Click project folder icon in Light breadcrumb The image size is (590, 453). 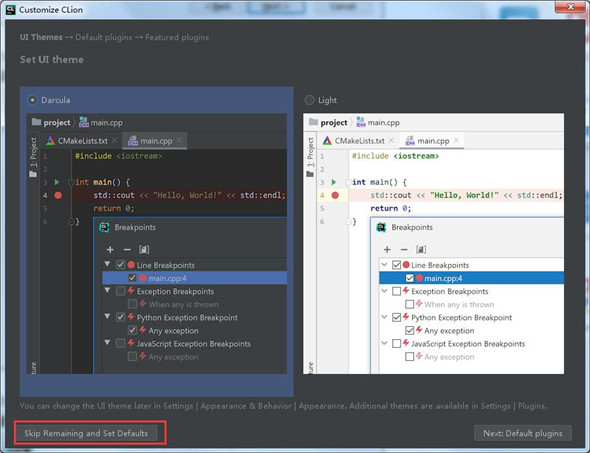click(x=313, y=122)
